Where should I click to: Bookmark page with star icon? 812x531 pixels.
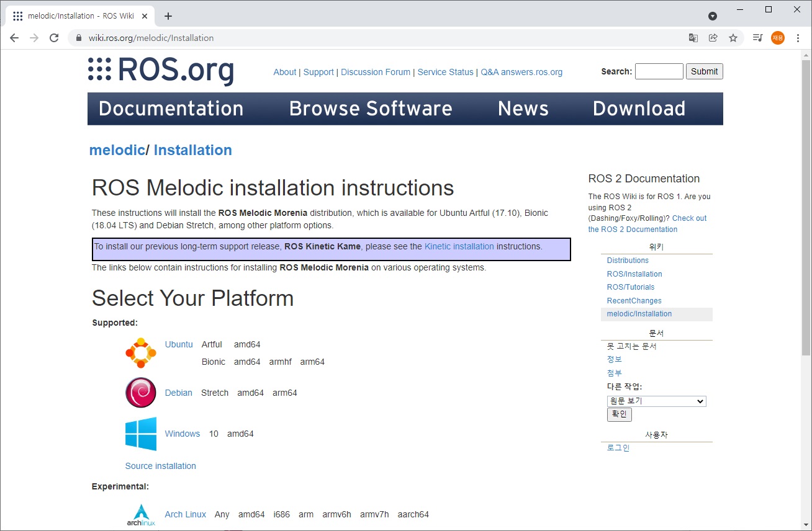(x=733, y=38)
